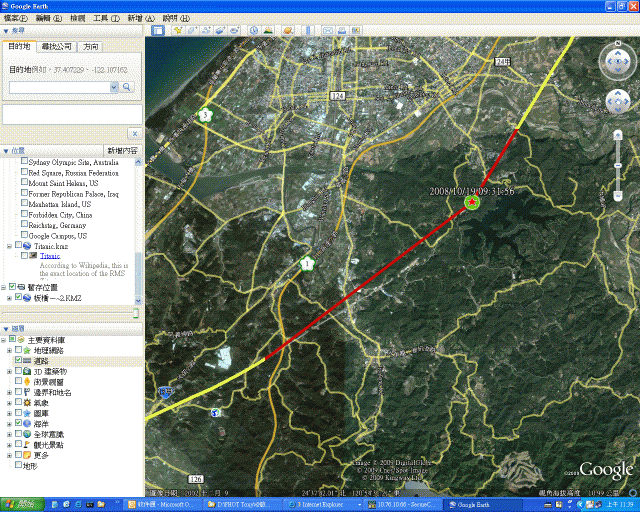Image resolution: width=640 pixels, height=512 pixels.
Task: Toggle sunlight across the landscape
Action: click(268, 31)
